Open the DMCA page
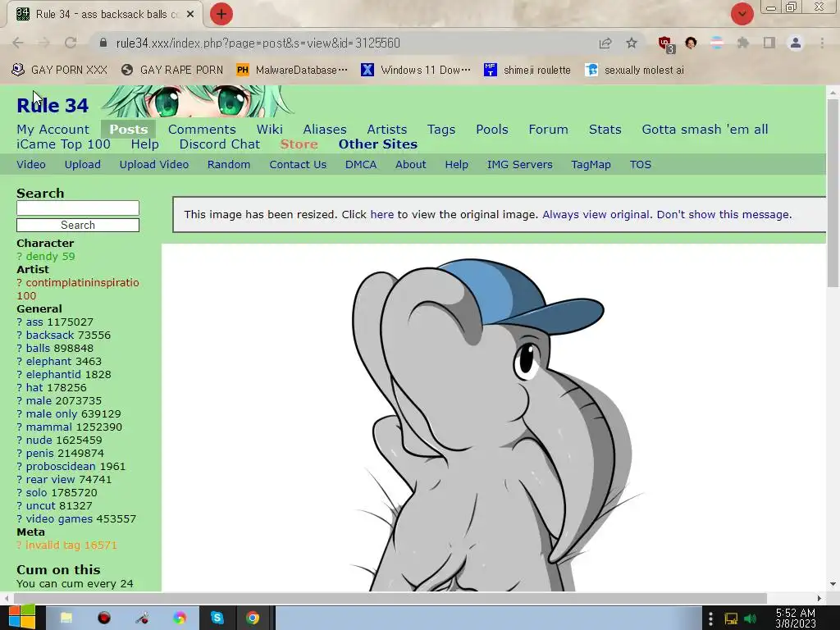The image size is (840, 630). tap(361, 164)
